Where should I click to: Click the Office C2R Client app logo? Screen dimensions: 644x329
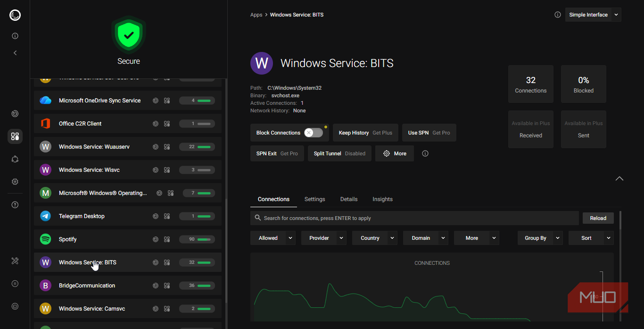pos(45,124)
